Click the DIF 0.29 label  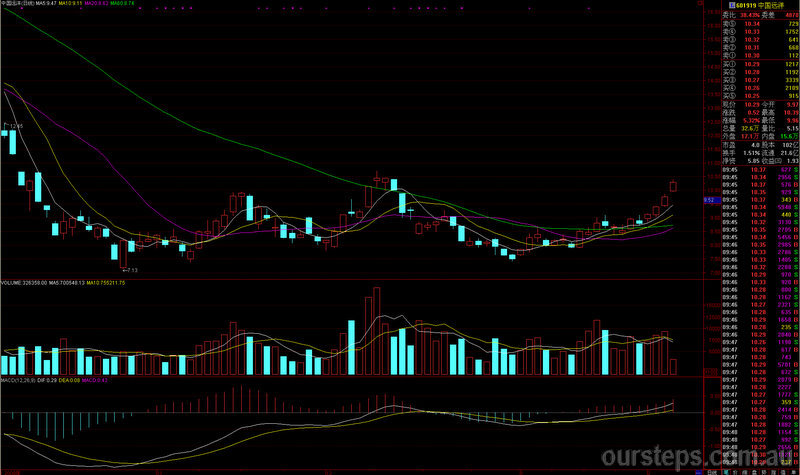coord(47,380)
